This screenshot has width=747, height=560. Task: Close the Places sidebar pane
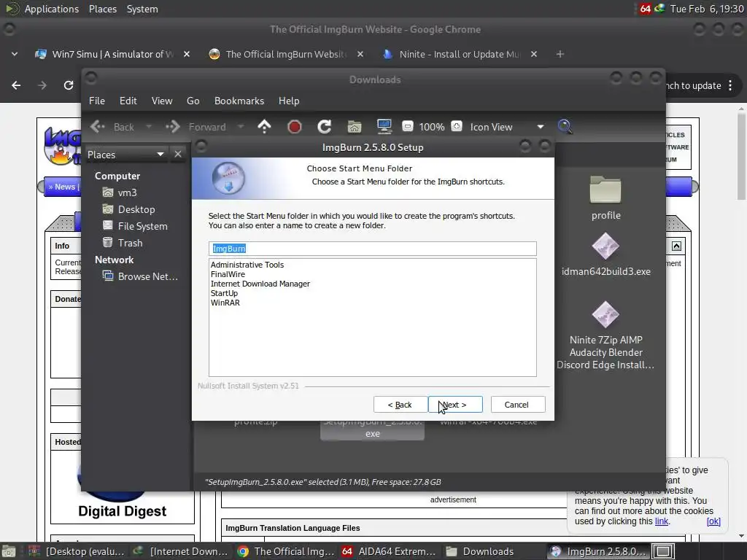click(178, 155)
